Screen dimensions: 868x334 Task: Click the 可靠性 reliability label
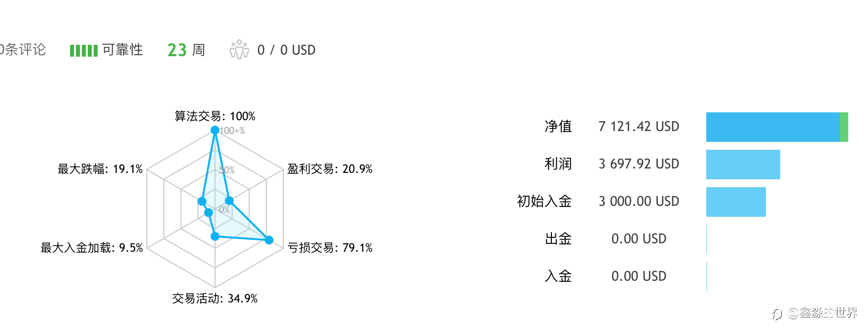[x=122, y=50]
